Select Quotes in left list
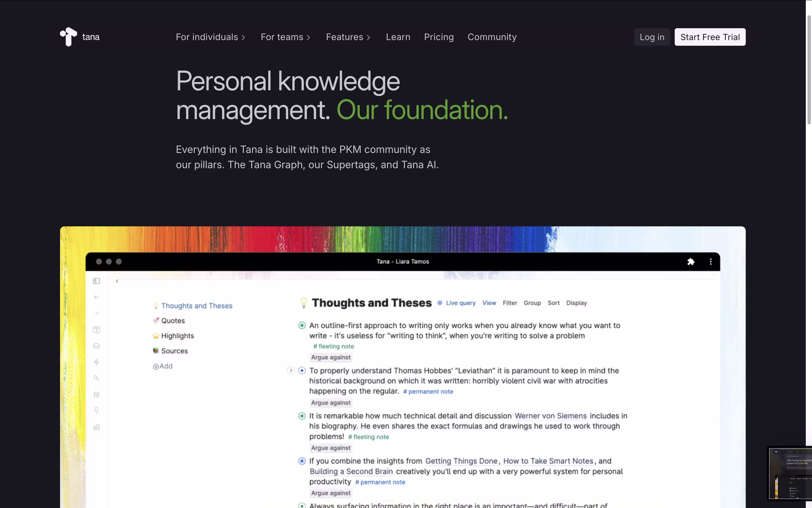Screen dimensions: 812x508 [173, 321]
